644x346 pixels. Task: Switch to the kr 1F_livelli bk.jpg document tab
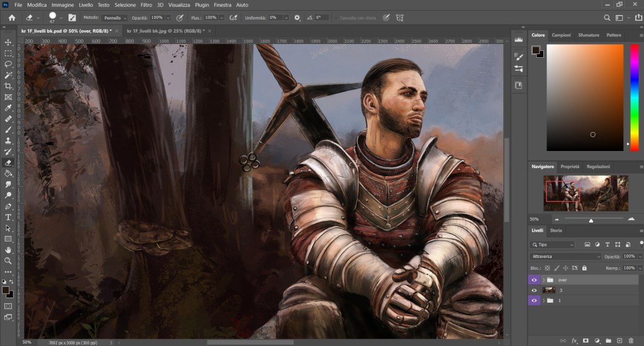click(166, 30)
